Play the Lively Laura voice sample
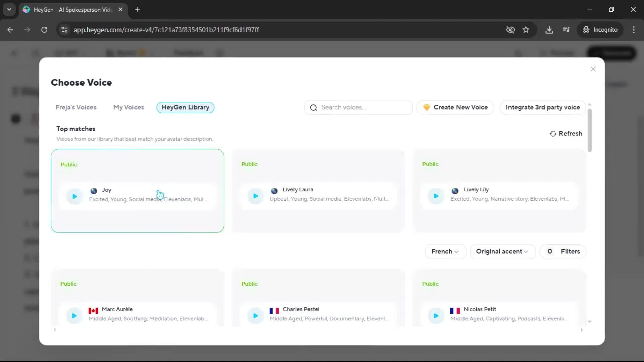The width and height of the screenshot is (644, 362). [x=255, y=196]
